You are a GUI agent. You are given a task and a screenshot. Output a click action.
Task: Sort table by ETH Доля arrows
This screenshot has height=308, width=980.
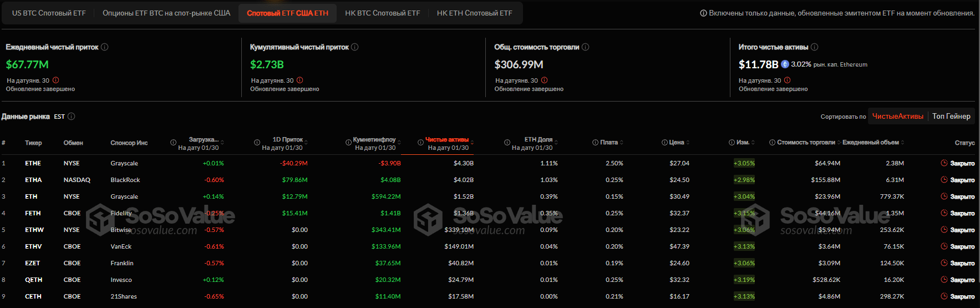coord(556,143)
